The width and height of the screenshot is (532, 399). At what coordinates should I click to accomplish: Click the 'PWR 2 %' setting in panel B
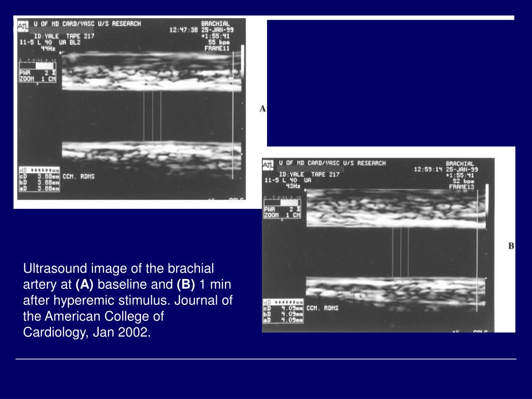coord(282,210)
